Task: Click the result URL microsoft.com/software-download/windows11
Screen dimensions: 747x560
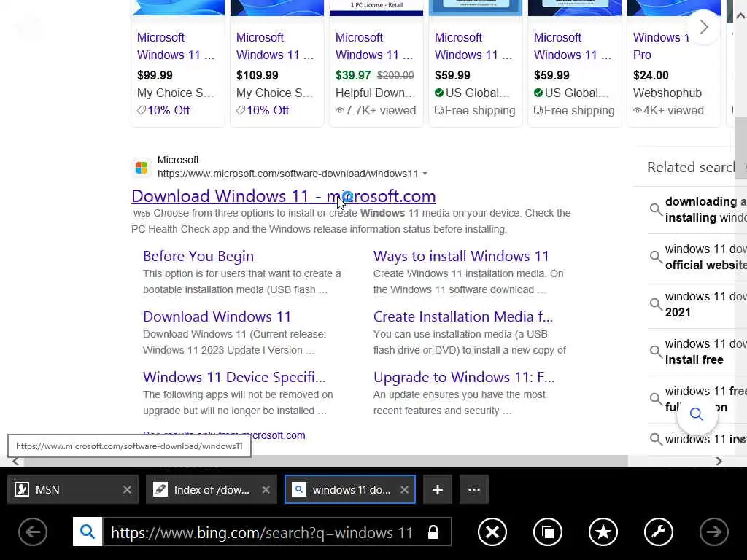Action: [x=287, y=174]
